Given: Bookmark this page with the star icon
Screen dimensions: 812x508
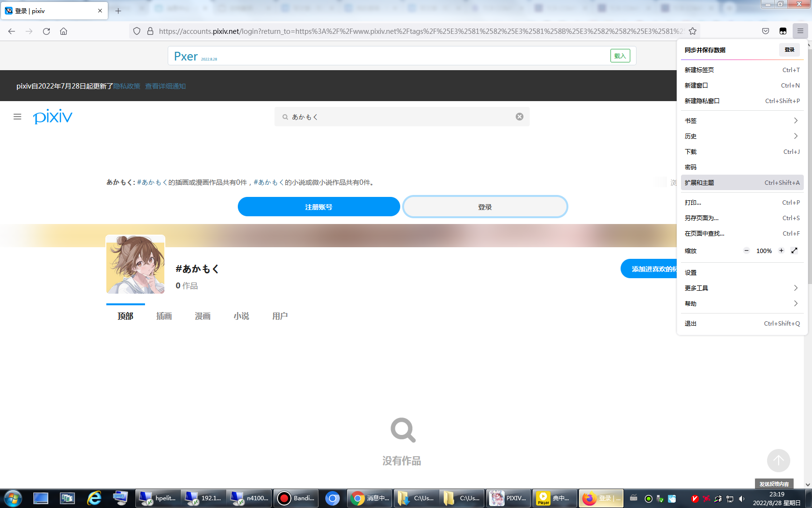Looking at the screenshot, I should tap(693, 30).
